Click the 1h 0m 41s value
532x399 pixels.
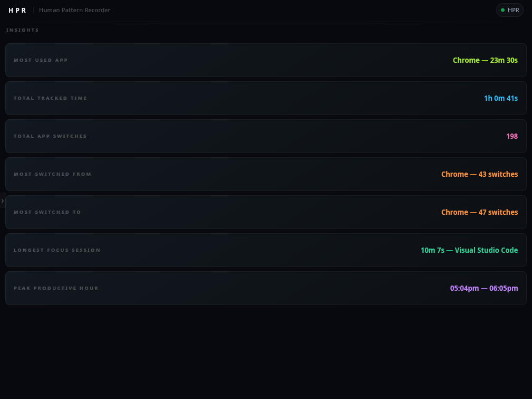coord(501,98)
